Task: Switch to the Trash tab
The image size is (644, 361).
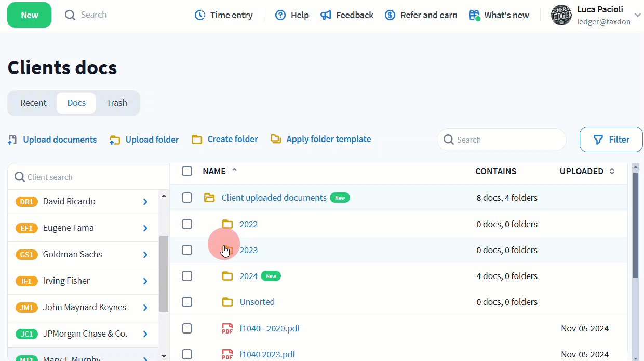Action: click(x=117, y=103)
